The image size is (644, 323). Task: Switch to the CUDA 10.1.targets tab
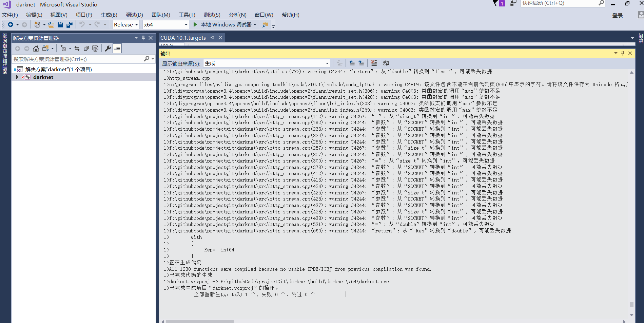183,38
